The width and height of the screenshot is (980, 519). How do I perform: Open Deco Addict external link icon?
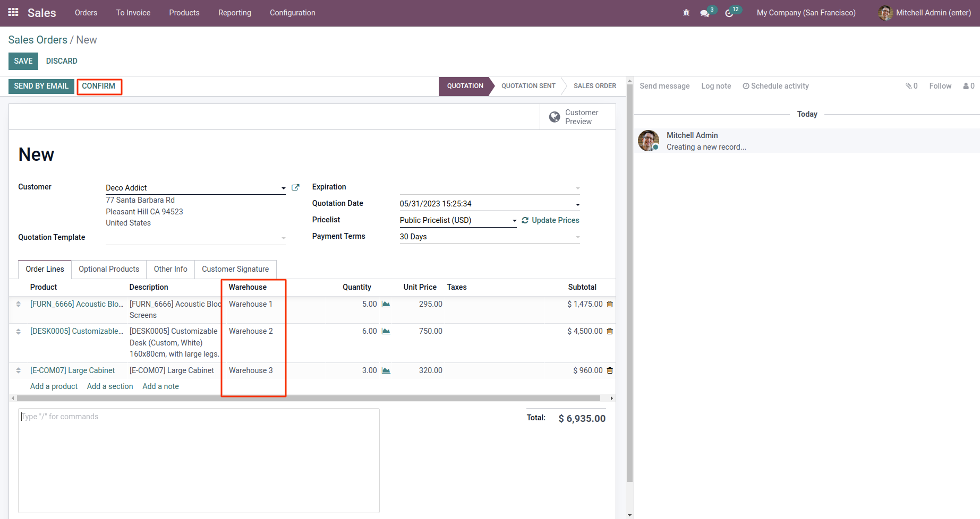(x=296, y=187)
